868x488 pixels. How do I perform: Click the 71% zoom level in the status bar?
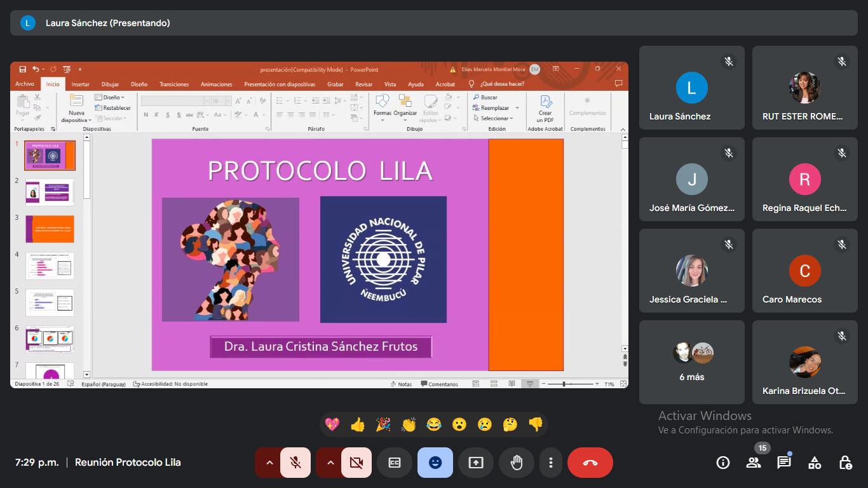coord(609,384)
